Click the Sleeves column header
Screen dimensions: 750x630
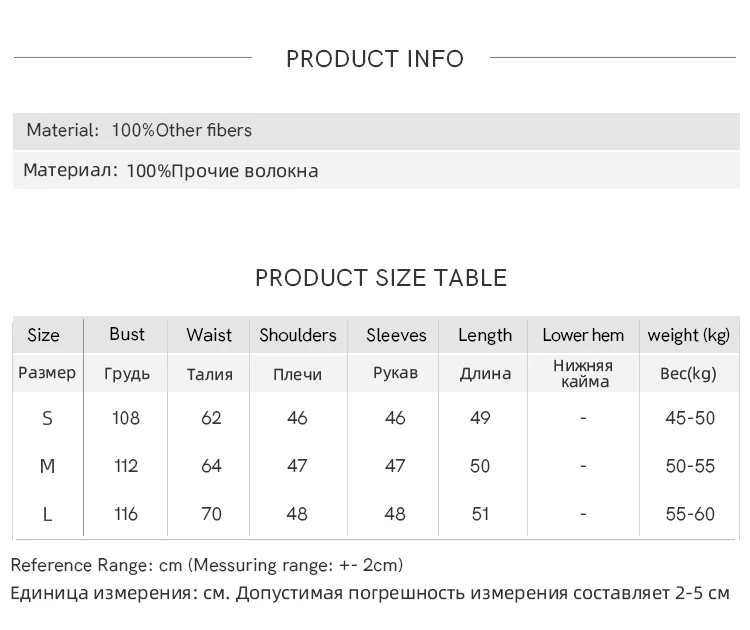click(396, 335)
